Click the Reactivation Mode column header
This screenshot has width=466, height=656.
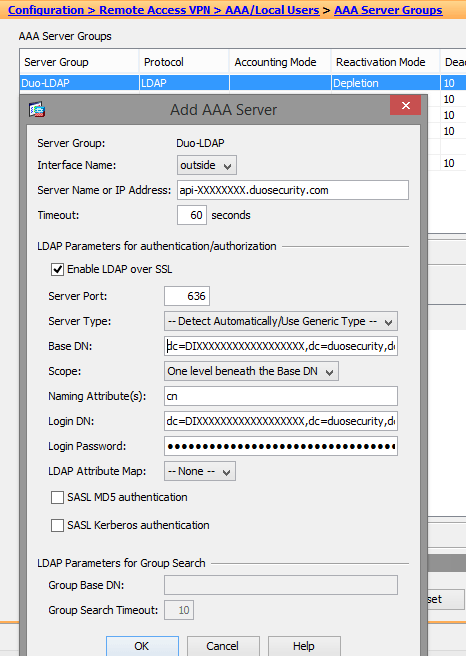click(385, 62)
